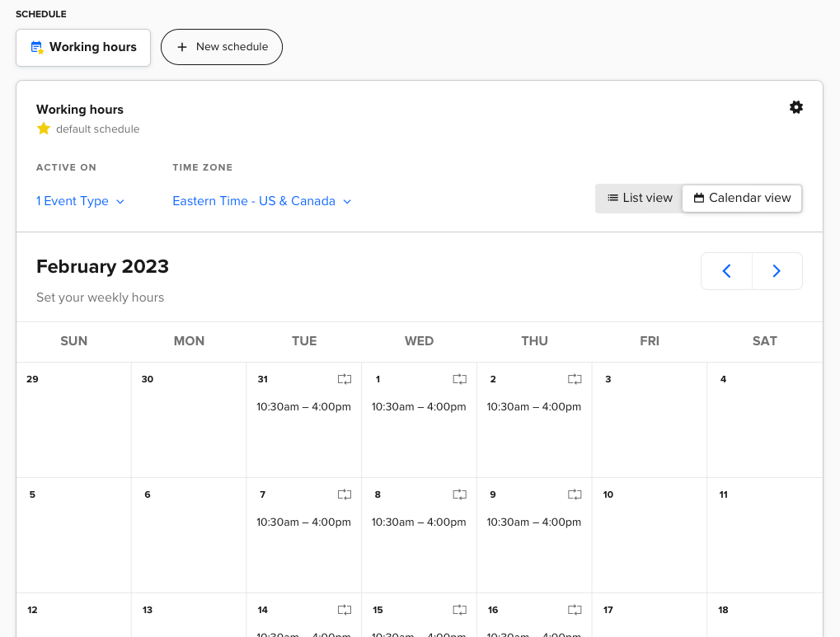
Task: Select Friday 3 calendar cell
Action: click(x=650, y=420)
